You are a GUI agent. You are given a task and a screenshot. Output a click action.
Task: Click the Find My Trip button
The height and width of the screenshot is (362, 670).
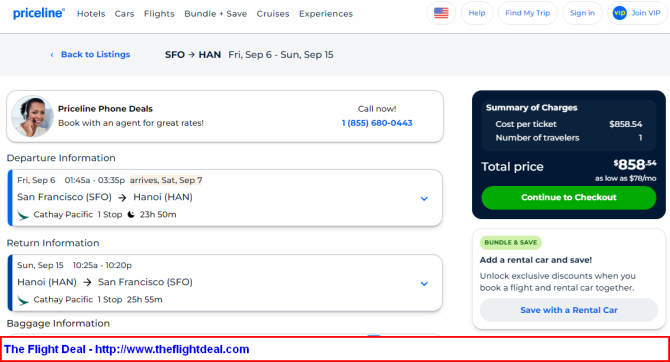pos(527,13)
